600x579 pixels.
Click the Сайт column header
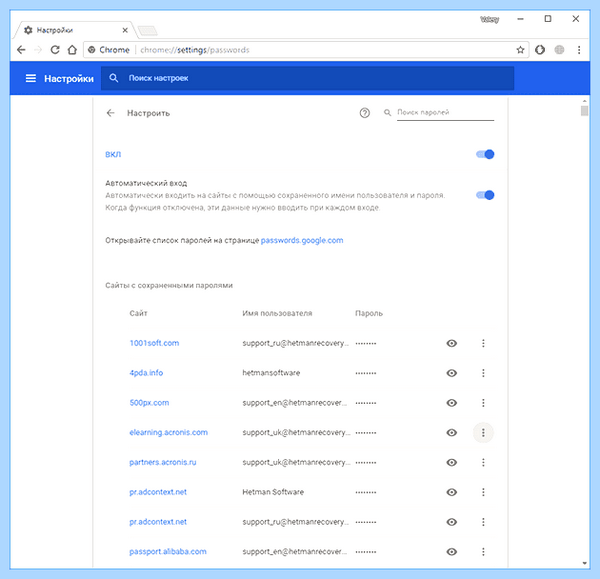[138, 313]
